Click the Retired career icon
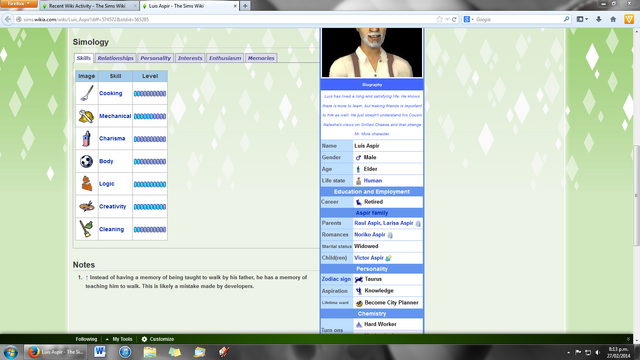The width and height of the screenshot is (640, 360). click(359, 202)
